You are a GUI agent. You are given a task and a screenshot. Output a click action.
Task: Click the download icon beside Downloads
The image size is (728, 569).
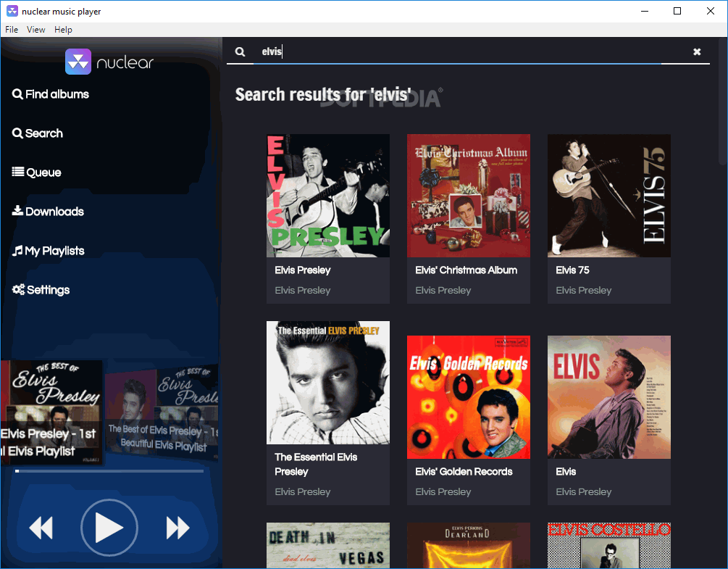coord(17,211)
